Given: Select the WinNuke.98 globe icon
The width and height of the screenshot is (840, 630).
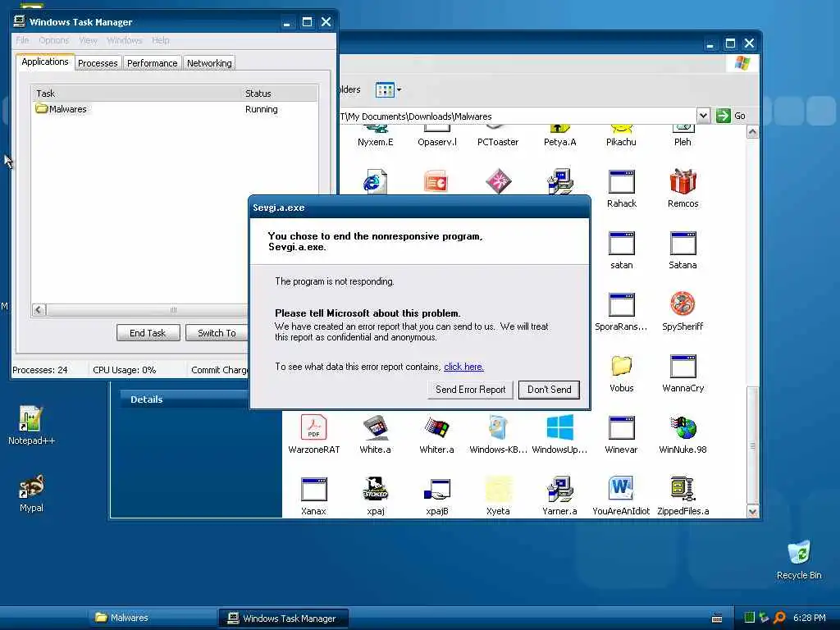Looking at the screenshot, I should click(x=682, y=427).
